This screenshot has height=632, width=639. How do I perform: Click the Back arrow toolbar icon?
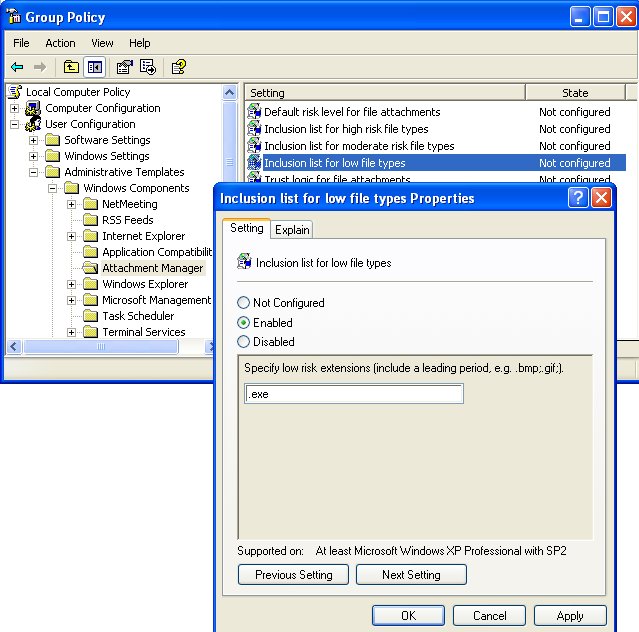(x=17, y=67)
